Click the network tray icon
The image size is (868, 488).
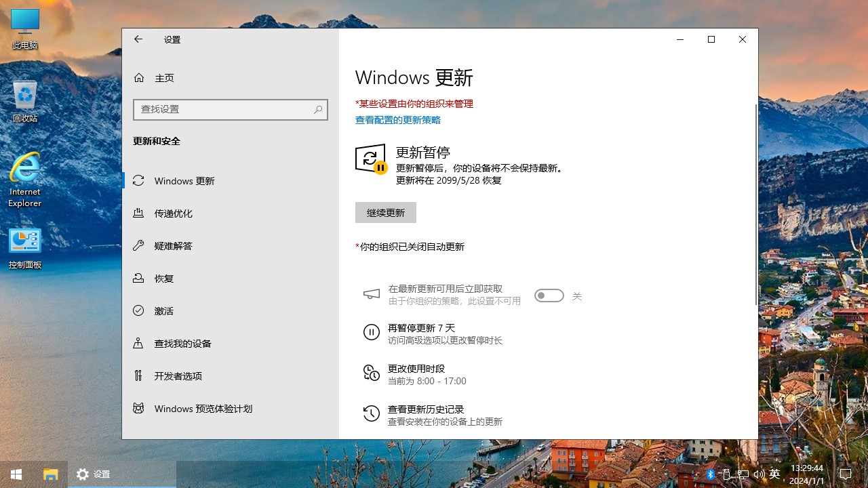pyautogui.click(x=743, y=474)
